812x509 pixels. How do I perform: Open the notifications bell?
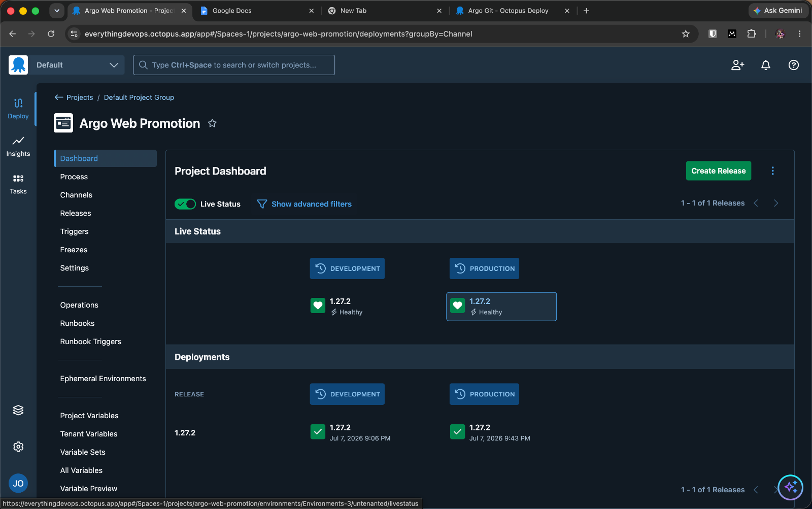766,65
